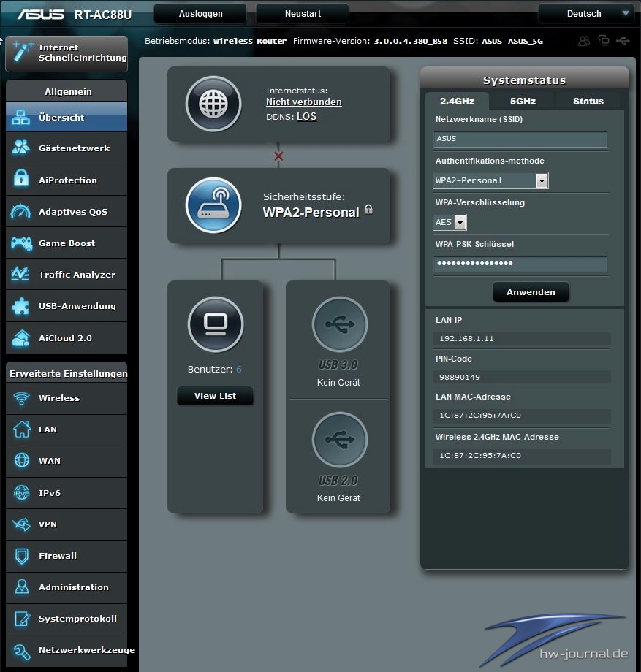The height and width of the screenshot is (672, 641).
Task: Switch to the 5GHz tab
Action: point(523,102)
